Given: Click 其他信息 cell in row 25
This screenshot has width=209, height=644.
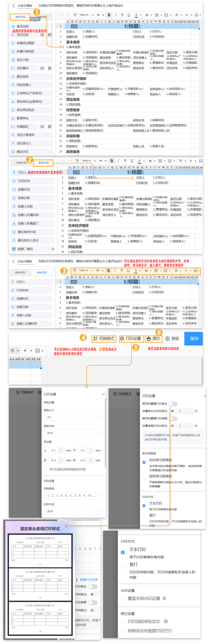Looking at the screenshot, I should click(x=73, y=152).
